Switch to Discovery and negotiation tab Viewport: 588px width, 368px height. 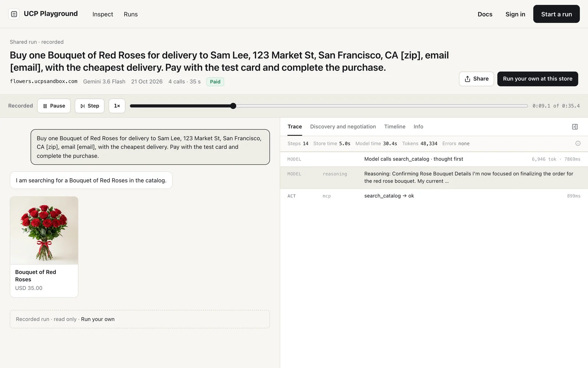click(x=343, y=127)
